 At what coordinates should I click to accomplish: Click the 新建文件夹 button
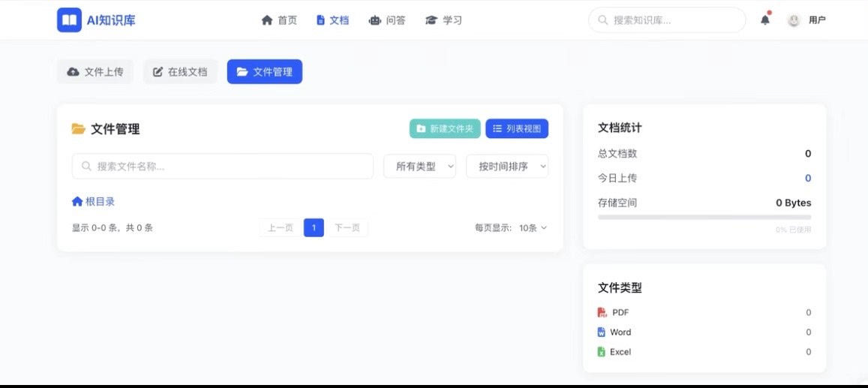(x=445, y=128)
